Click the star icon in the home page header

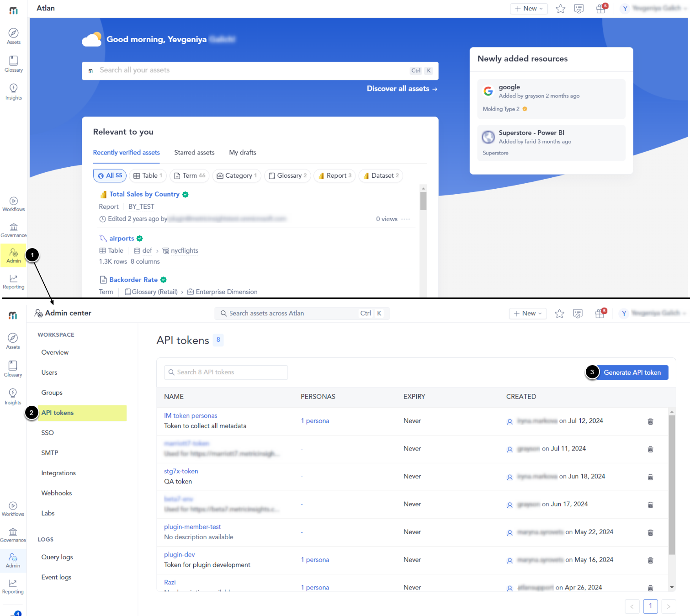[x=560, y=9]
